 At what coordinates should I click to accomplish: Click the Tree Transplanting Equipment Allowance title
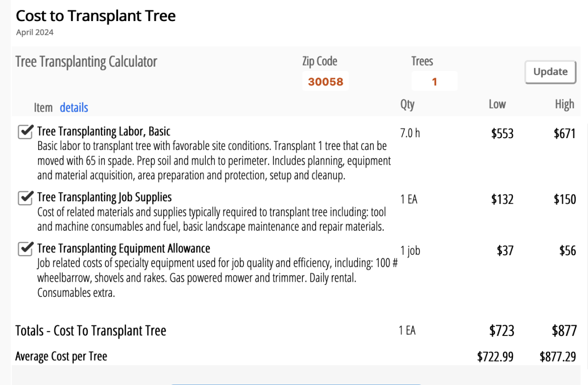point(123,248)
